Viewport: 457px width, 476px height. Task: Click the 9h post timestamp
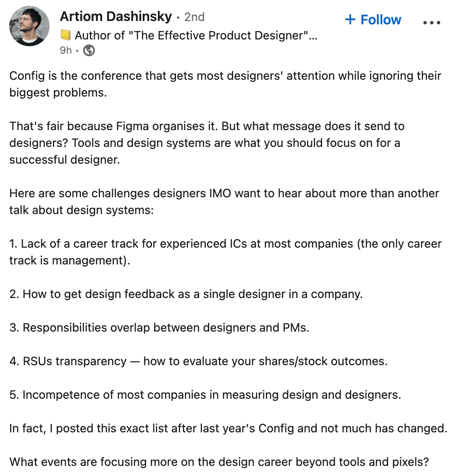coord(66,50)
